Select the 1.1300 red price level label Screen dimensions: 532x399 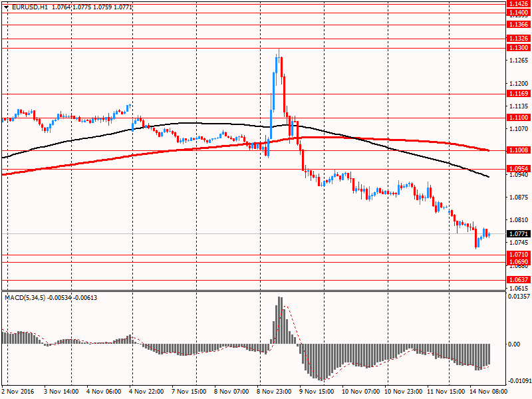[519, 48]
